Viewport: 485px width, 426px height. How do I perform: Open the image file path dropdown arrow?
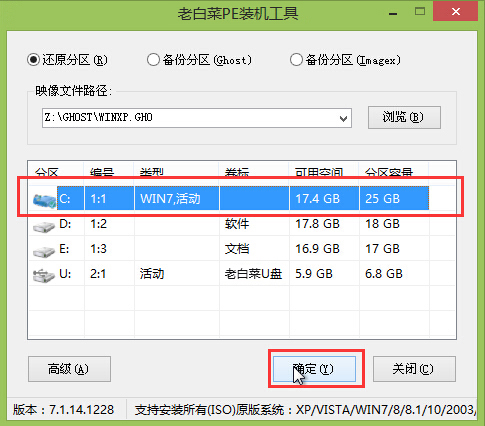(x=343, y=118)
